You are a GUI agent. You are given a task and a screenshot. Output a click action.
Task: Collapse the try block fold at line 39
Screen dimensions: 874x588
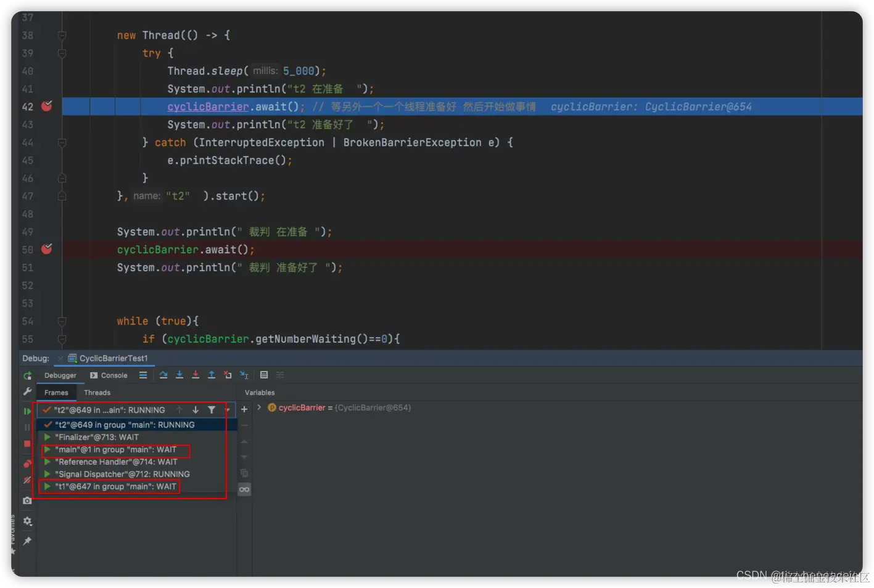[x=62, y=54]
